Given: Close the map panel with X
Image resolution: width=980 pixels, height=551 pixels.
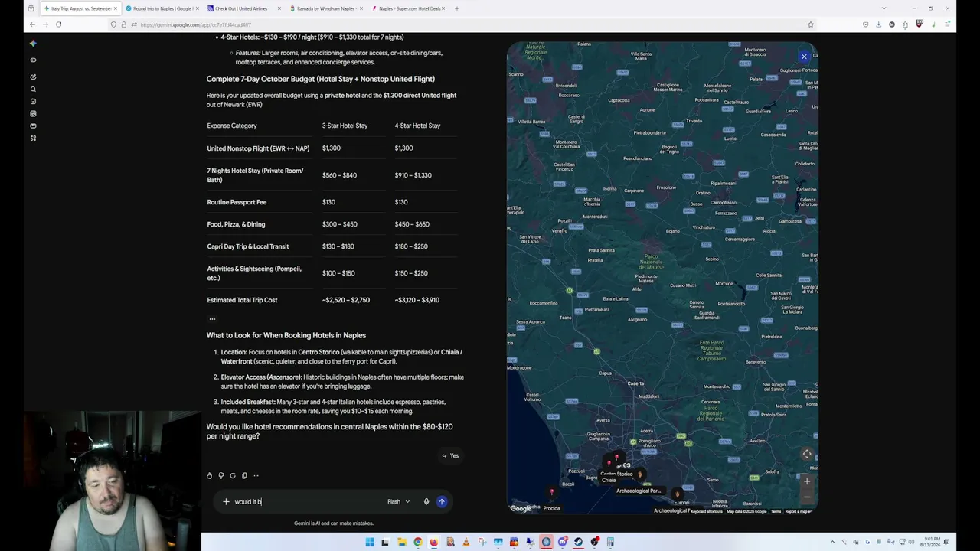Looking at the screenshot, I should click(x=804, y=56).
